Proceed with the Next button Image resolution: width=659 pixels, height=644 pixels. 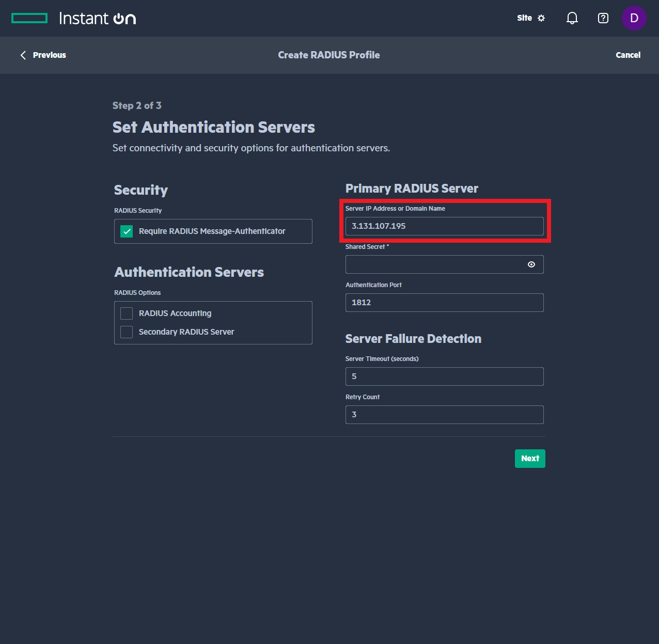click(x=530, y=459)
